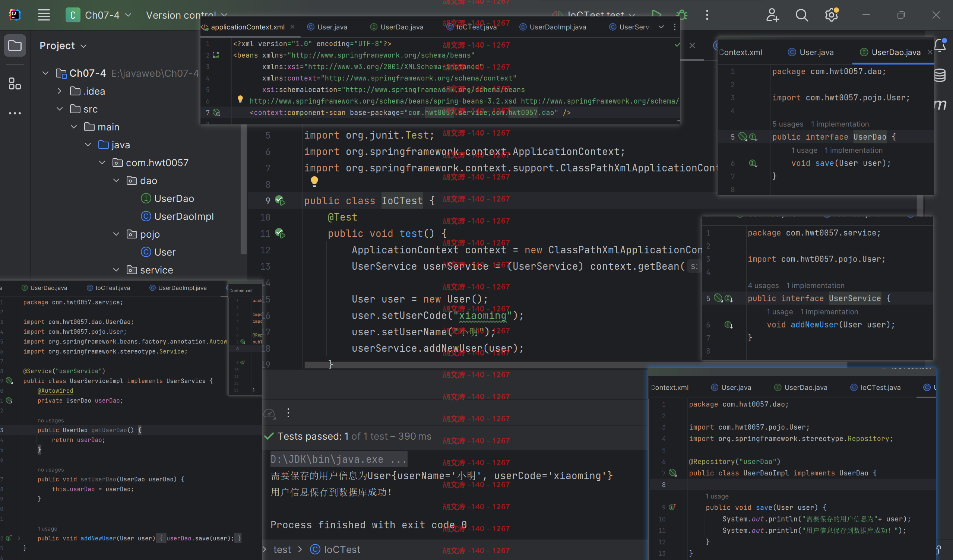Click implementation gutter icon beside interface UserDao
953x560 pixels.
point(753,137)
